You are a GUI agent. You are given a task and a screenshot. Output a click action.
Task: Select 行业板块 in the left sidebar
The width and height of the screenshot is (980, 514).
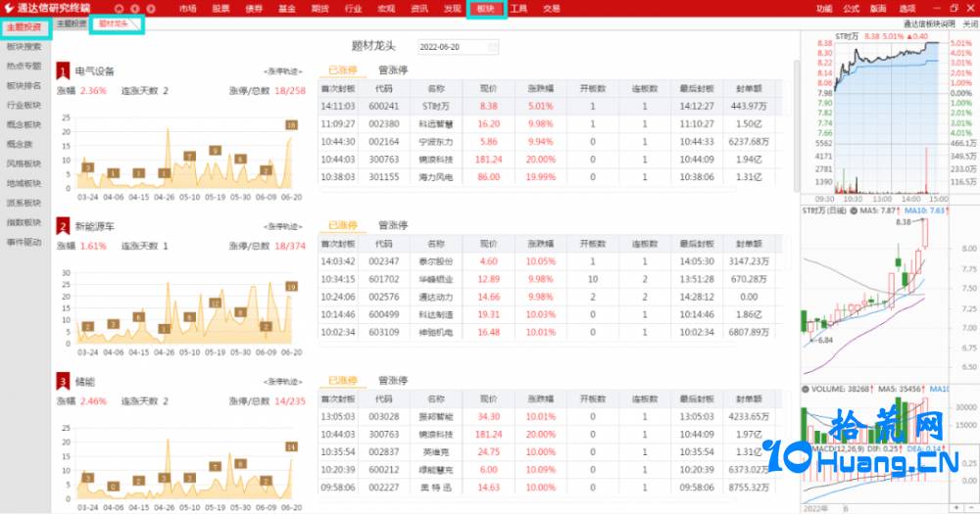click(x=24, y=105)
